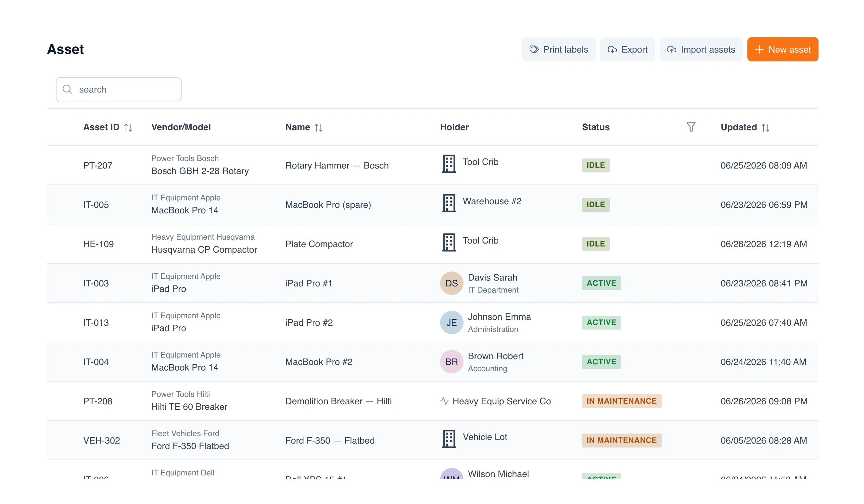Click name iPad Pro #1
Screen dimensions: 864x504
(x=309, y=283)
